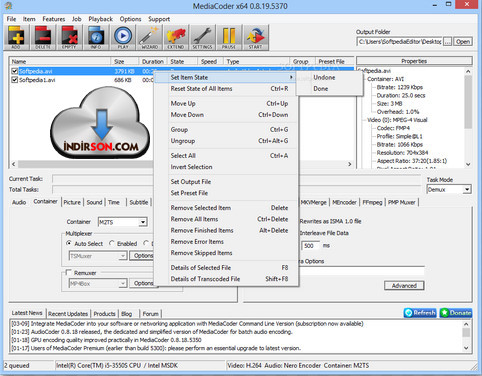Open the Settings wrench icon
Viewport: 482px width, 376px height.
point(203,37)
